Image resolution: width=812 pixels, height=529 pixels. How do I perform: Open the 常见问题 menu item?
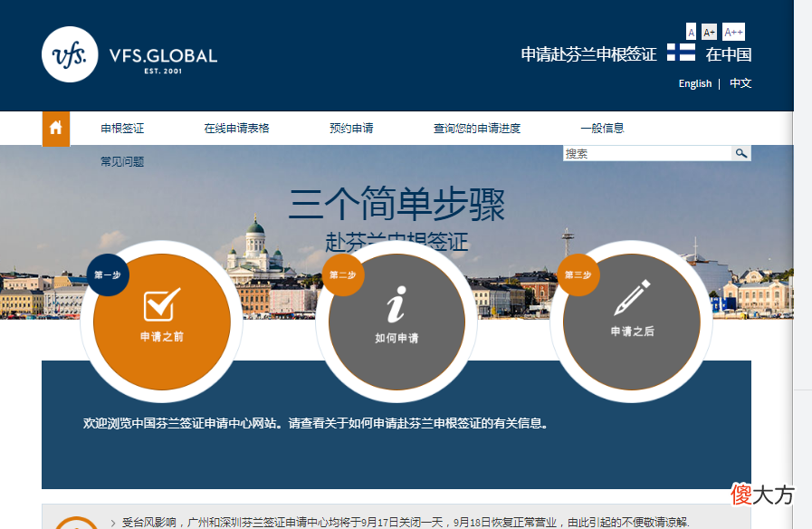coord(122,161)
